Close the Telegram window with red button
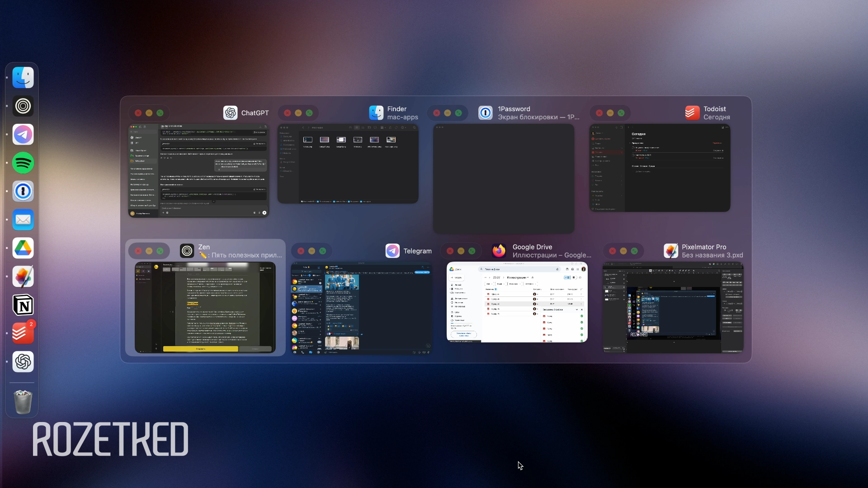 pyautogui.click(x=301, y=251)
